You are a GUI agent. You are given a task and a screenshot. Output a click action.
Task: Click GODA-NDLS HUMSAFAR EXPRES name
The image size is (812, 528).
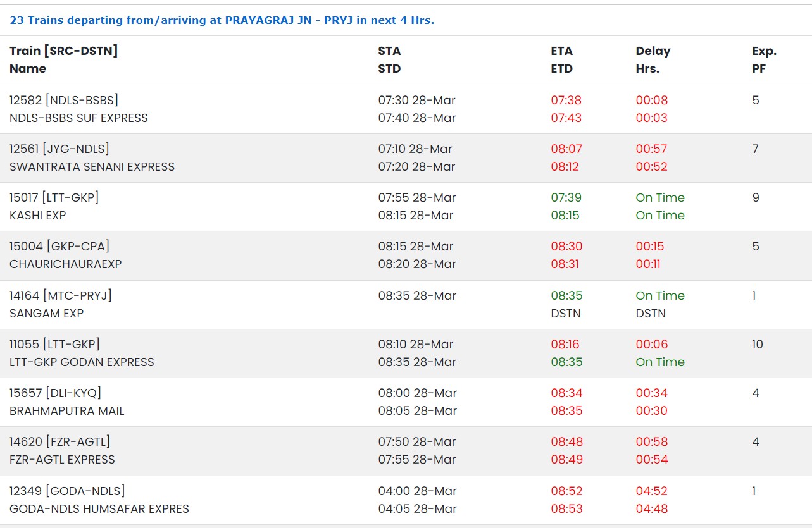tap(99, 508)
